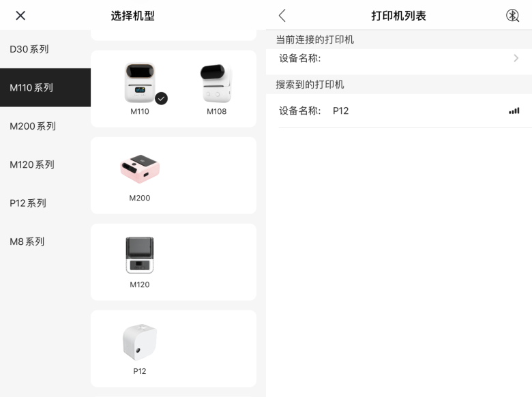Tap the M120 label text

click(x=139, y=284)
